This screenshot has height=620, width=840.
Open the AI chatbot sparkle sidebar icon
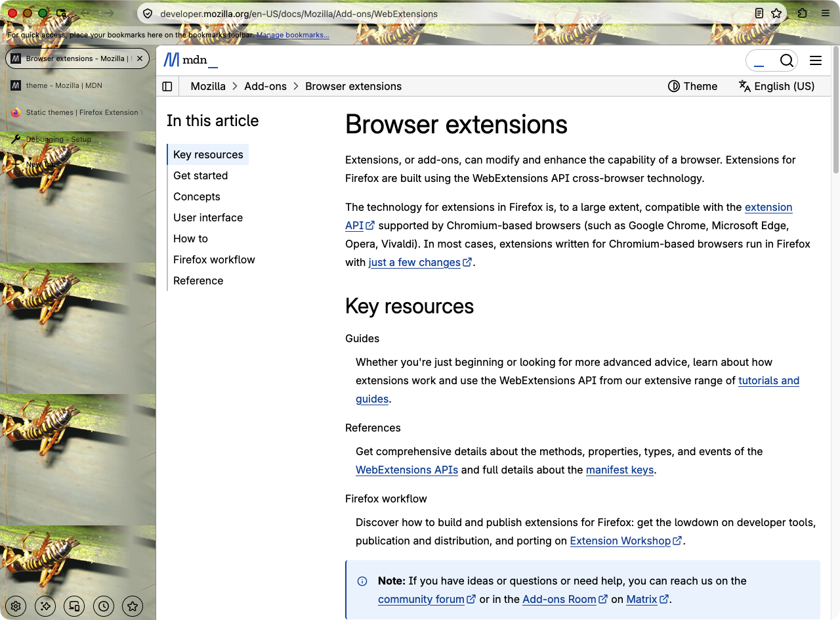click(45, 606)
